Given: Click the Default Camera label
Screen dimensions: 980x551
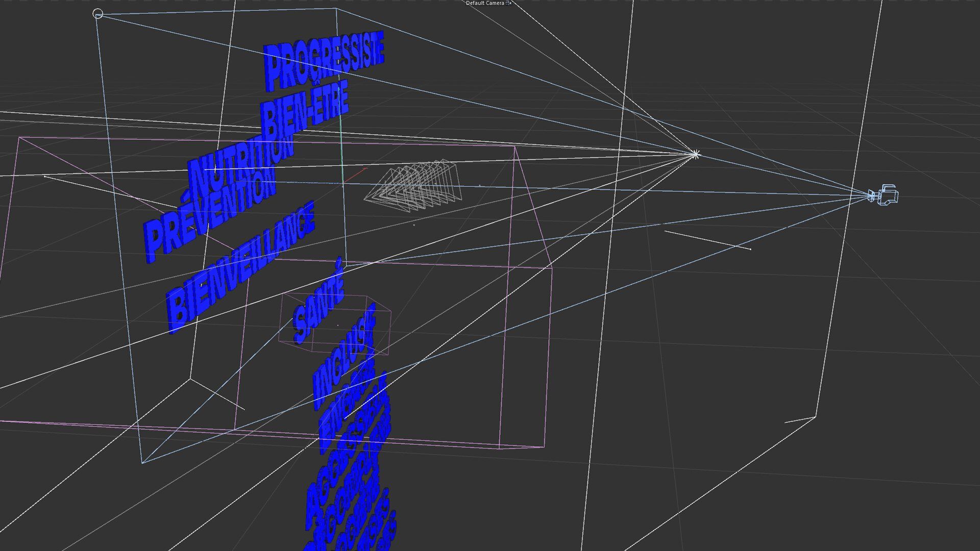Looking at the screenshot, I should click(x=484, y=3).
